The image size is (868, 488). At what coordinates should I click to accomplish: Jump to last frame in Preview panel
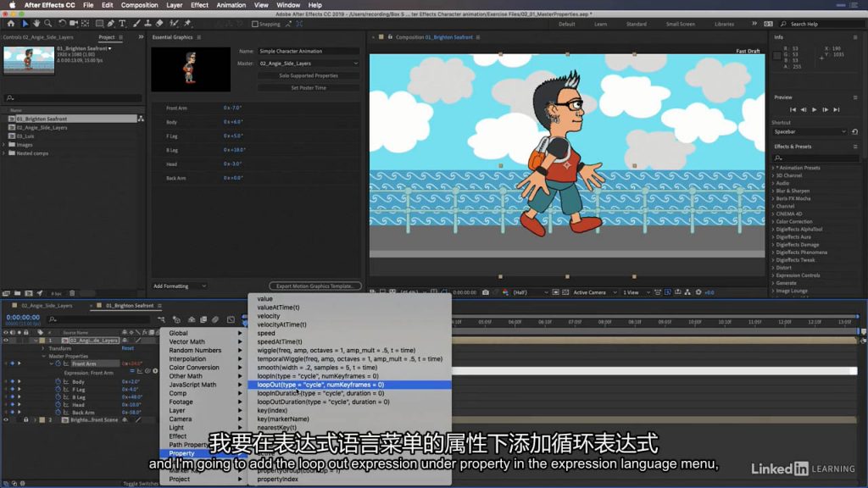click(x=837, y=109)
